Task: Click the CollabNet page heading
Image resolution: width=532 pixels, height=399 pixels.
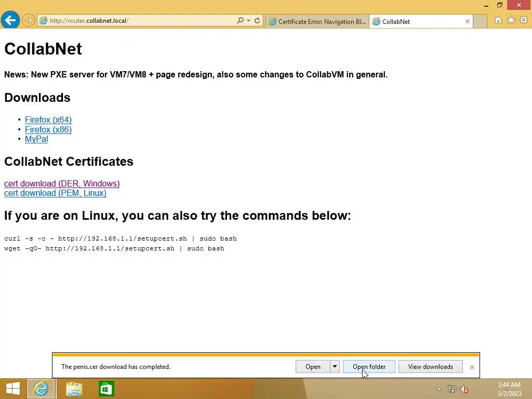Action: coord(43,49)
